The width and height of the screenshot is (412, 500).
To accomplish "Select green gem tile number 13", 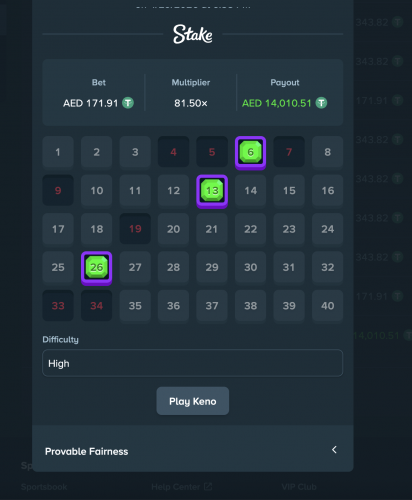I will pyautogui.click(x=212, y=191).
